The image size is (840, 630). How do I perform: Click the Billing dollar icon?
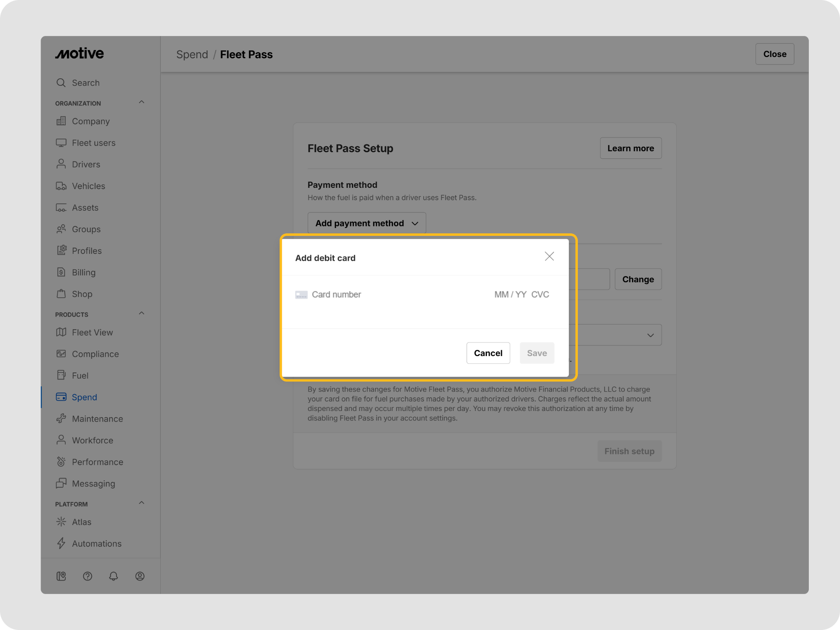click(x=61, y=272)
